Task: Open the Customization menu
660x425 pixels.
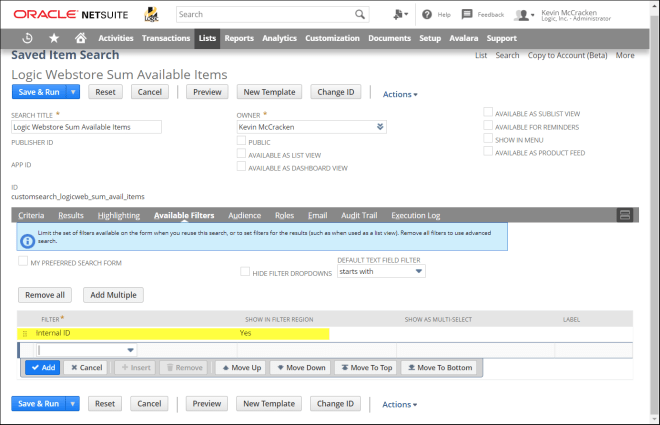Action: pos(333,38)
